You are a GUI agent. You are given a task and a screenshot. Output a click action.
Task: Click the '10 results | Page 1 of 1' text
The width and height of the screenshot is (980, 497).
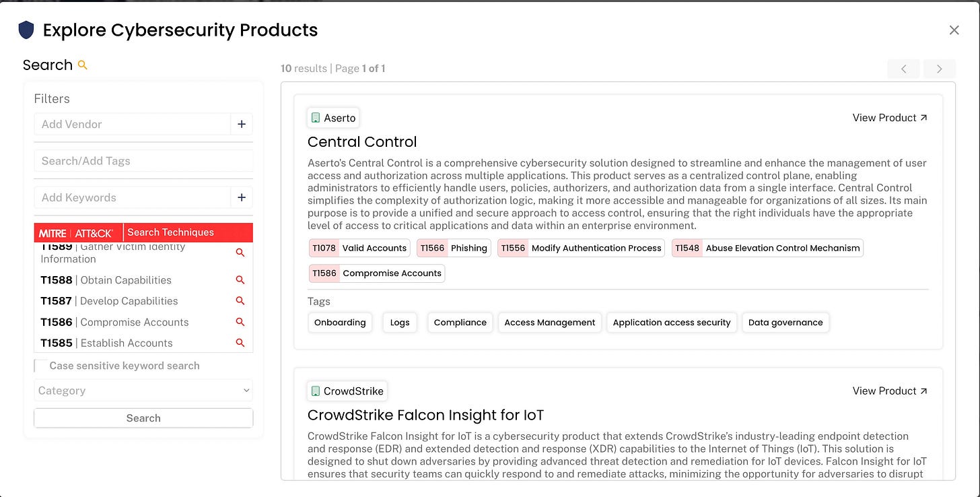click(x=333, y=69)
